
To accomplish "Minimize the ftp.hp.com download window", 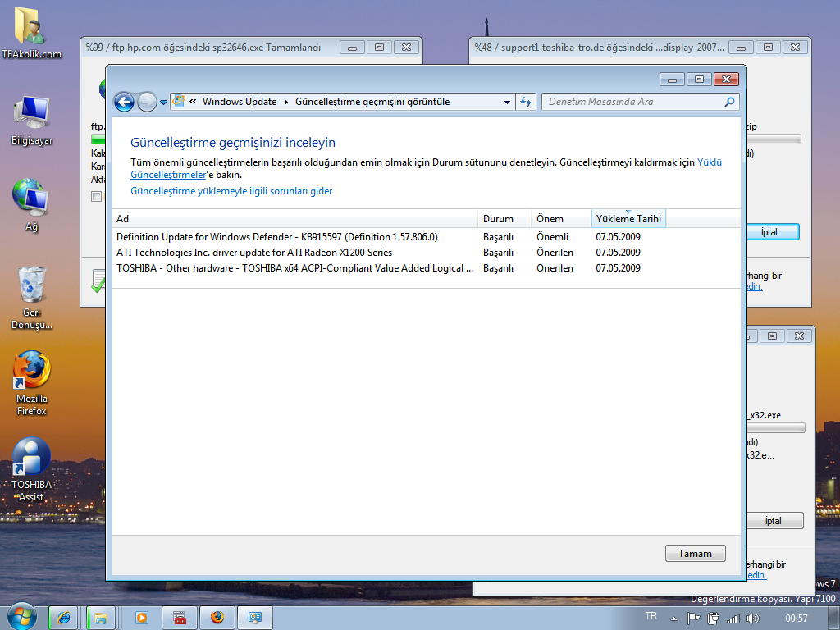I will [352, 48].
